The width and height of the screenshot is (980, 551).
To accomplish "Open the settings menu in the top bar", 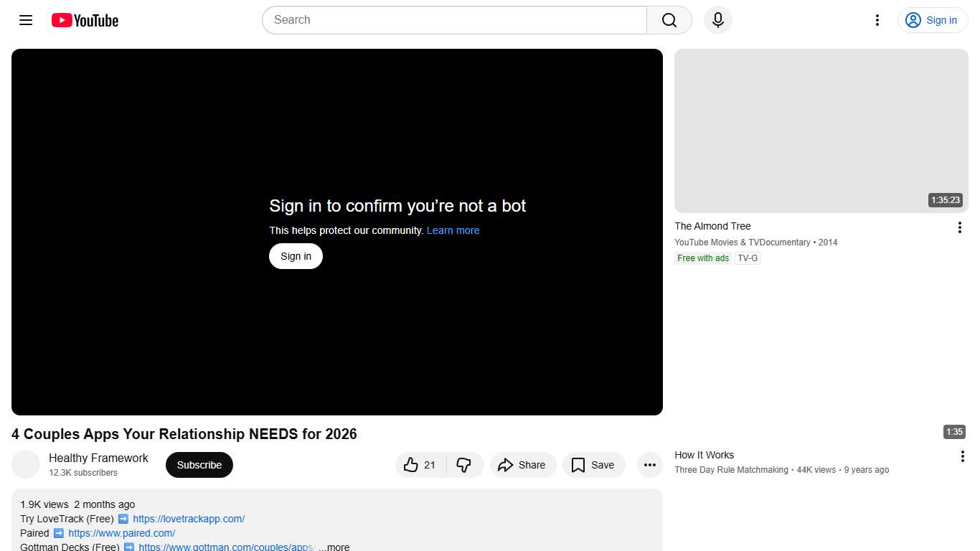I will pos(877,20).
